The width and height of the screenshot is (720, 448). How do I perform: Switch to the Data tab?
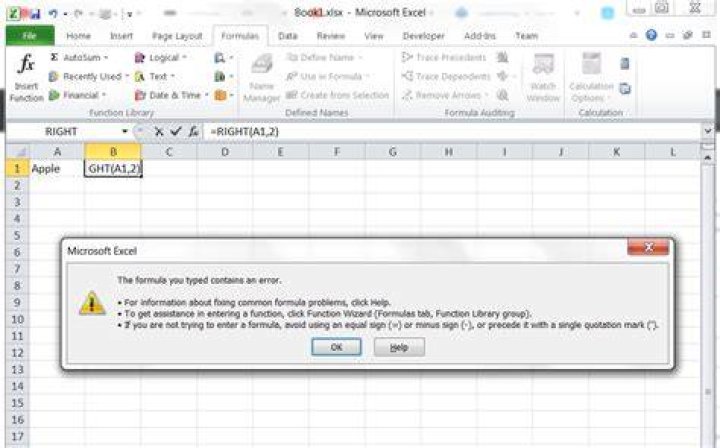pos(288,36)
